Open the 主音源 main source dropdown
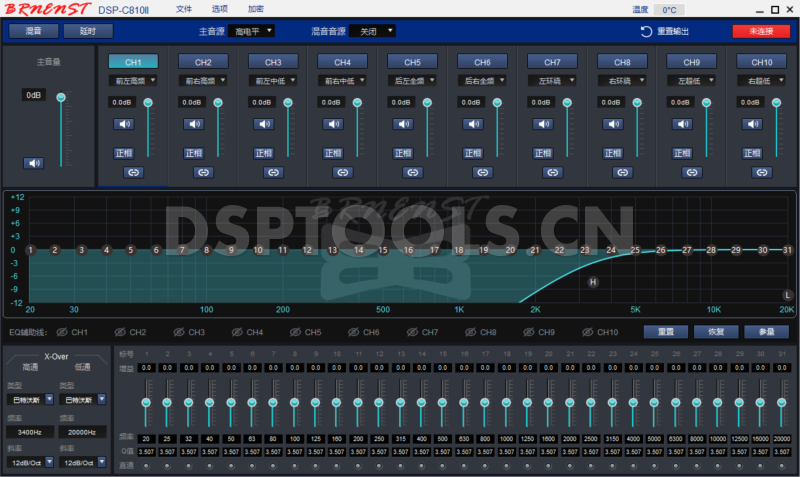 click(x=252, y=31)
